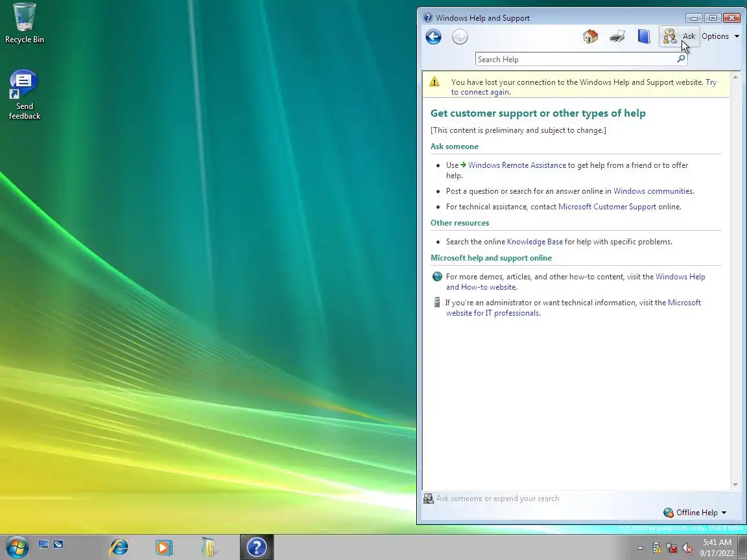Select the Recycle Bin desktop icon
Viewport: 747px width, 560px height.
tap(24, 24)
